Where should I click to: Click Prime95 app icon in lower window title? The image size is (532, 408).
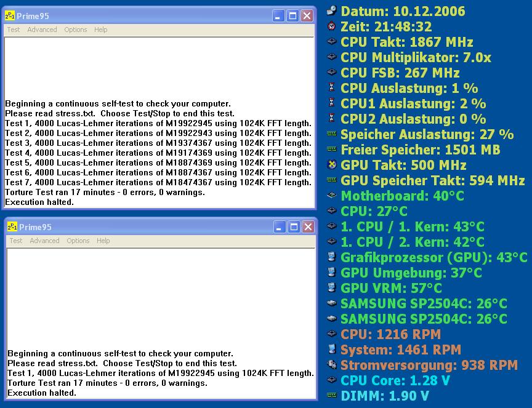[x=12, y=226]
